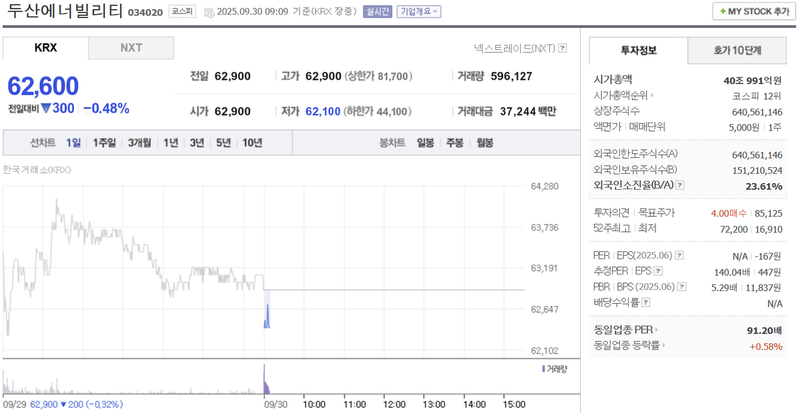Click the MY STOCK 추가 button
The width and height of the screenshot is (800, 413).
pos(753,11)
